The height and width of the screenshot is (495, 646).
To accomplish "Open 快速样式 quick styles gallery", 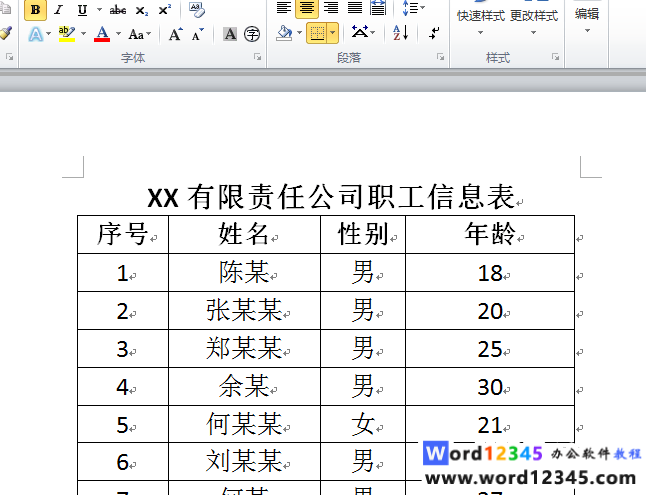I will (480, 19).
